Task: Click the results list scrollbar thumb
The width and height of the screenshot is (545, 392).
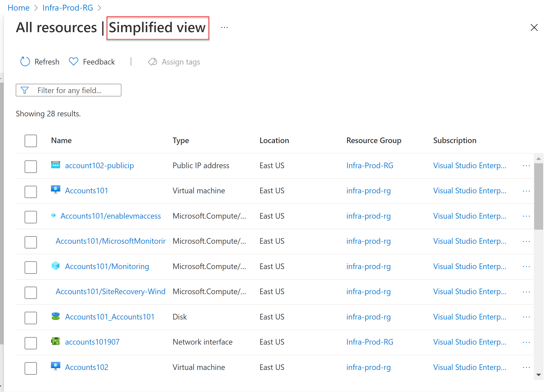Action: (x=538, y=196)
